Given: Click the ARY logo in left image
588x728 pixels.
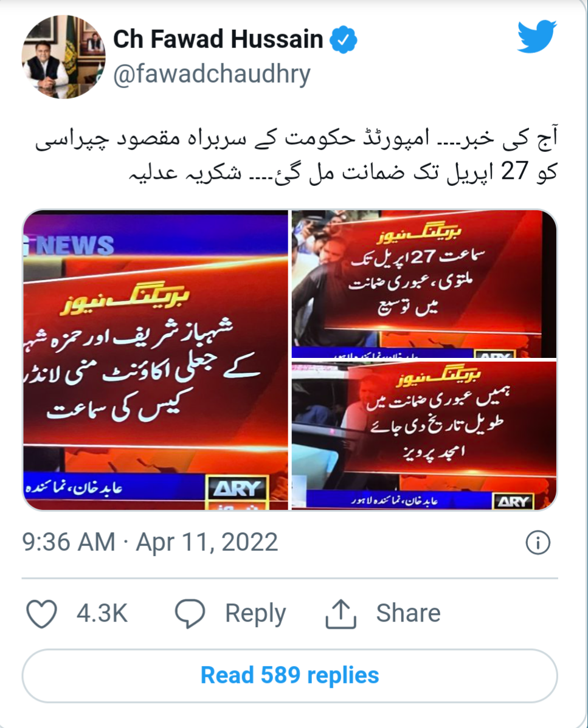Looking at the screenshot, I should click(x=237, y=488).
